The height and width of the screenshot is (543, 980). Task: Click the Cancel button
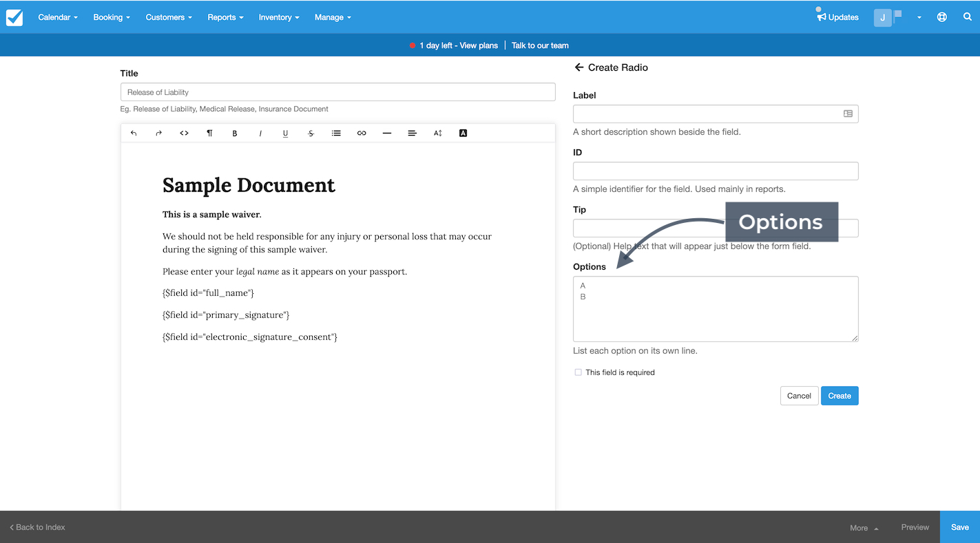(x=799, y=396)
